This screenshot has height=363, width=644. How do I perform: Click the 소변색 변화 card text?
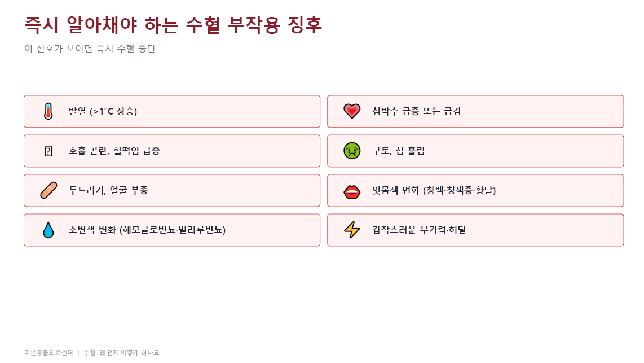click(x=147, y=230)
